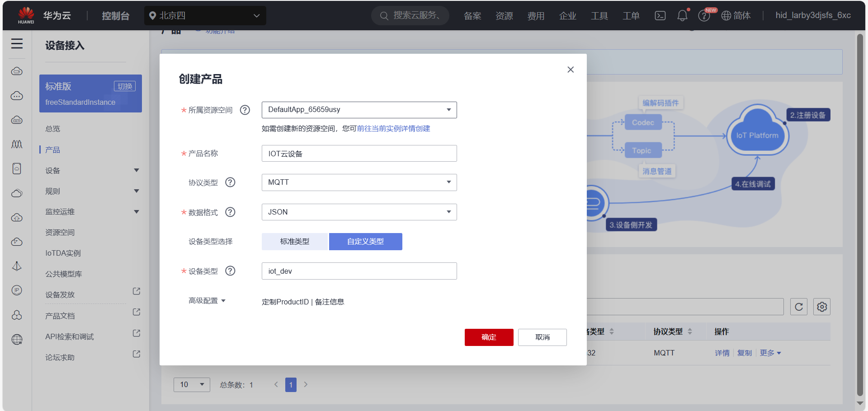Open the 北京四 region dropdown
The image size is (868, 411).
(205, 16)
